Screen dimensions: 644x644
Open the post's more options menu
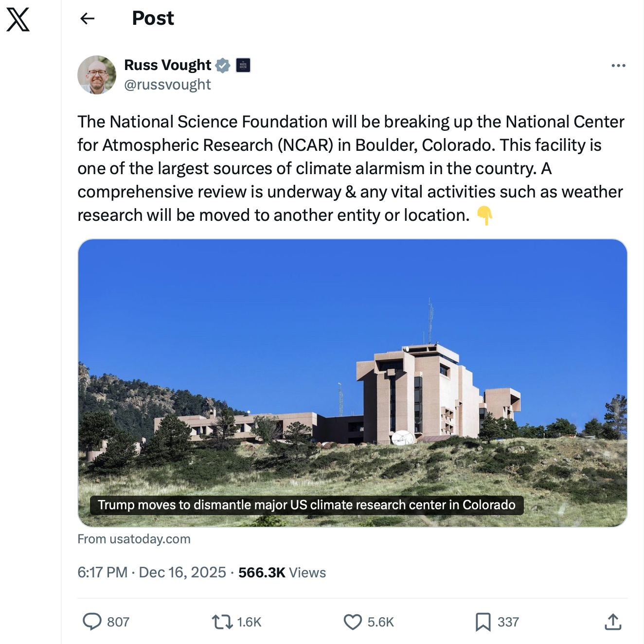618,66
